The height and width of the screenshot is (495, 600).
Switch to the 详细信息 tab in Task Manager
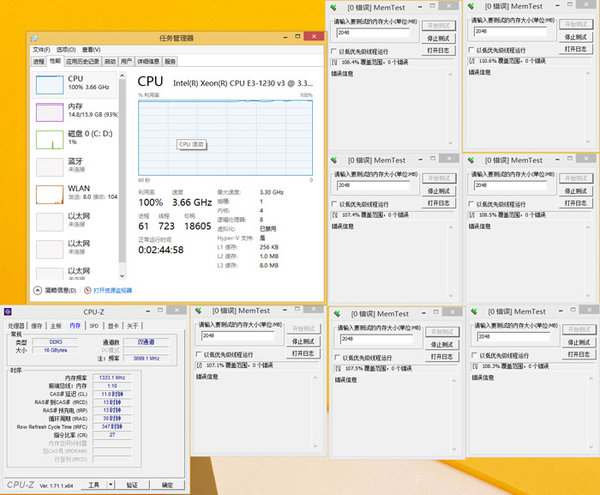coord(148,61)
